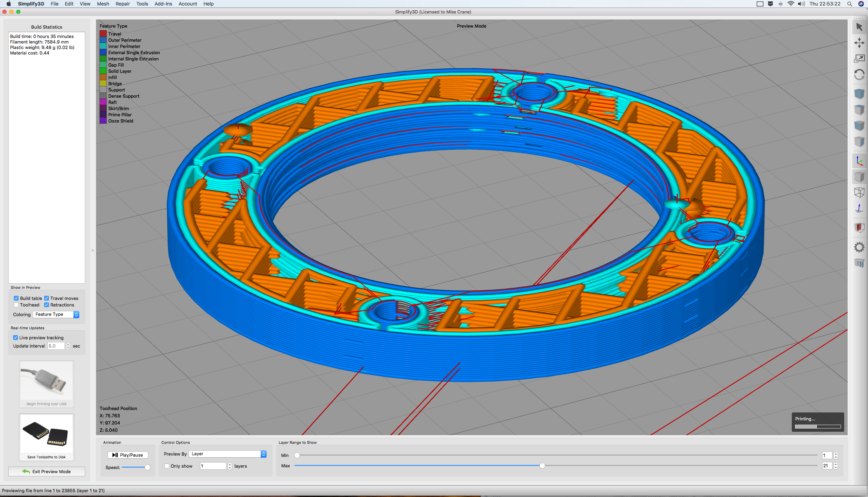868x497 pixels.
Task: Open the Add-Ins menu
Action: point(163,4)
